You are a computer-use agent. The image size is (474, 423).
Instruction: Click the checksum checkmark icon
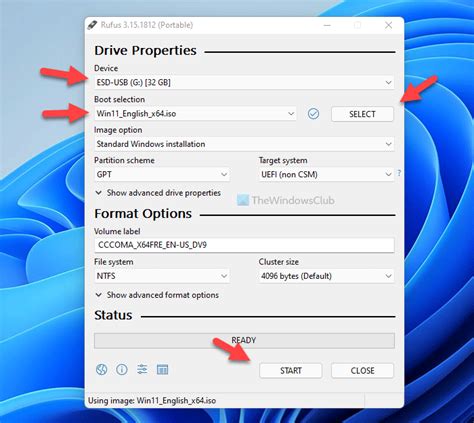[313, 114]
